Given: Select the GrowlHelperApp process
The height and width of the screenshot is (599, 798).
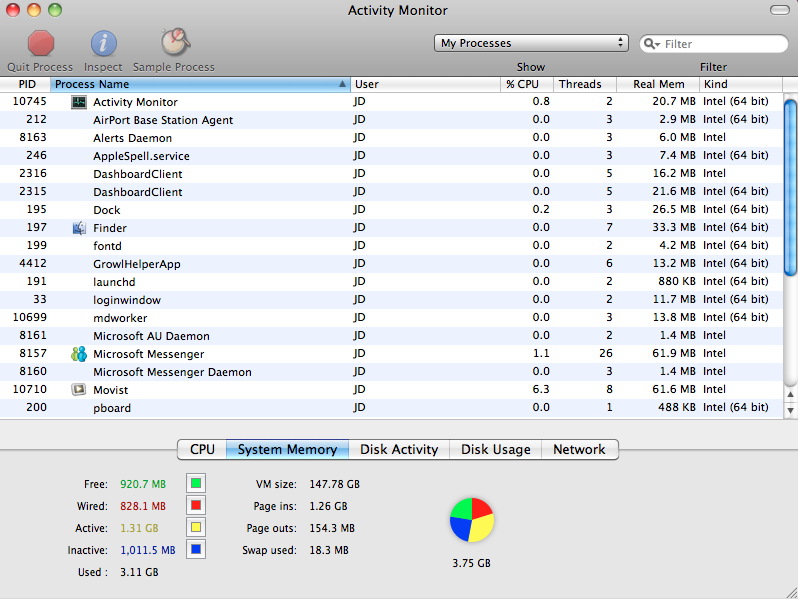Looking at the screenshot, I should point(391,264).
